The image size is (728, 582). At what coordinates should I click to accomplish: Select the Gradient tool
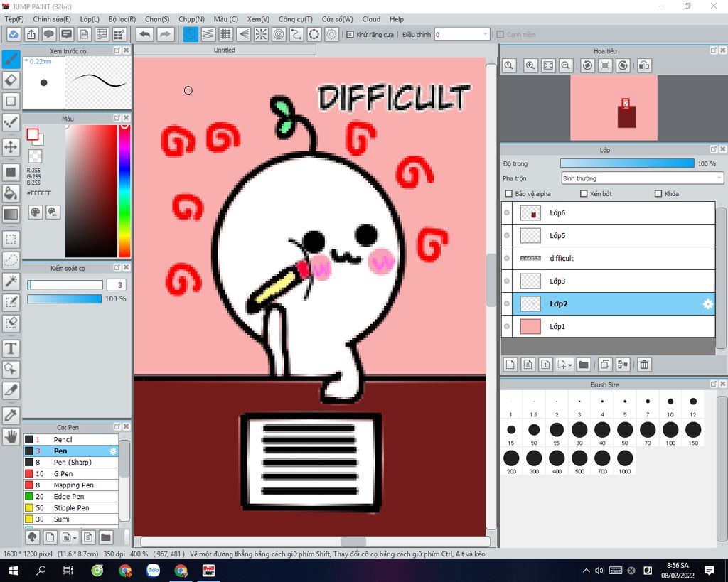coord(11,214)
